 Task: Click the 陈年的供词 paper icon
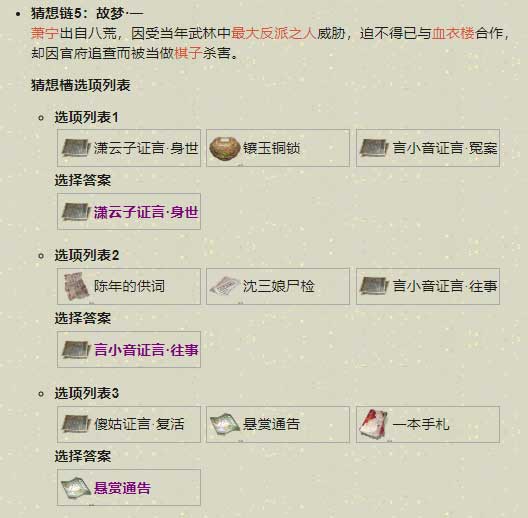(x=76, y=286)
